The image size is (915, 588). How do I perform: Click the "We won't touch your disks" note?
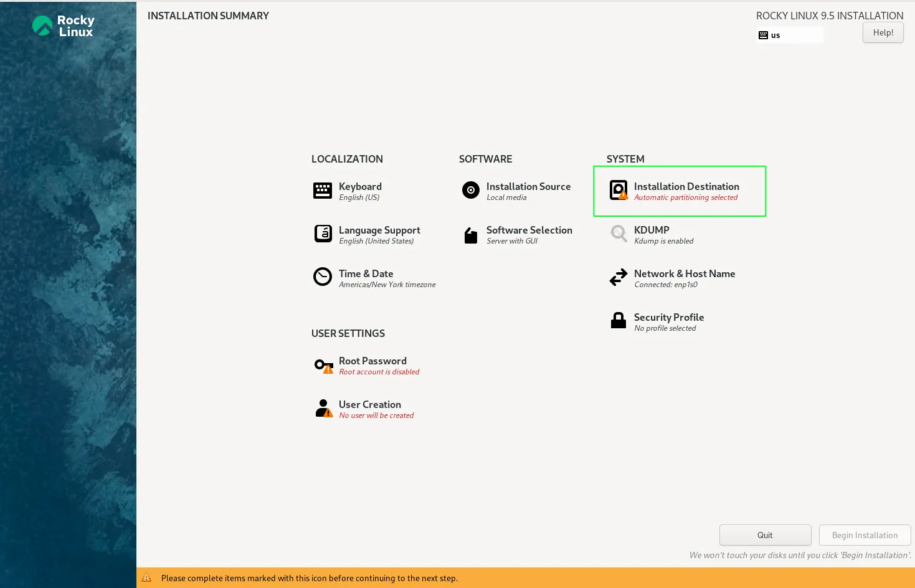(800, 555)
